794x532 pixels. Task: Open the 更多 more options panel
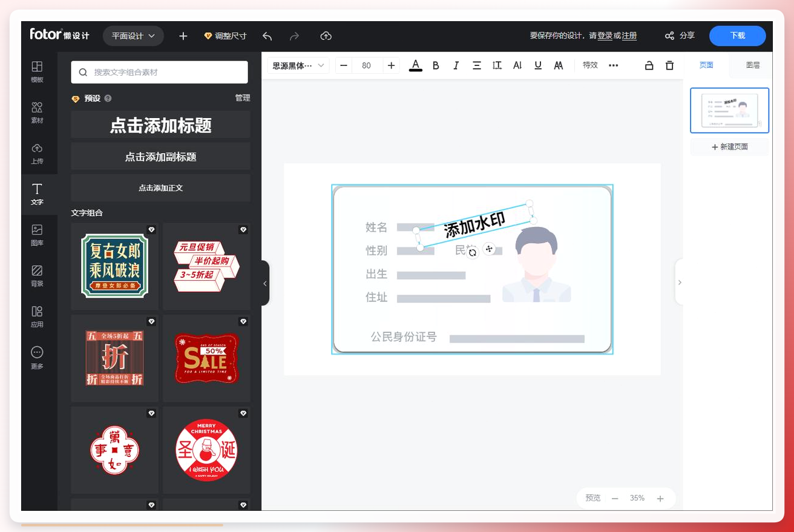(x=37, y=358)
